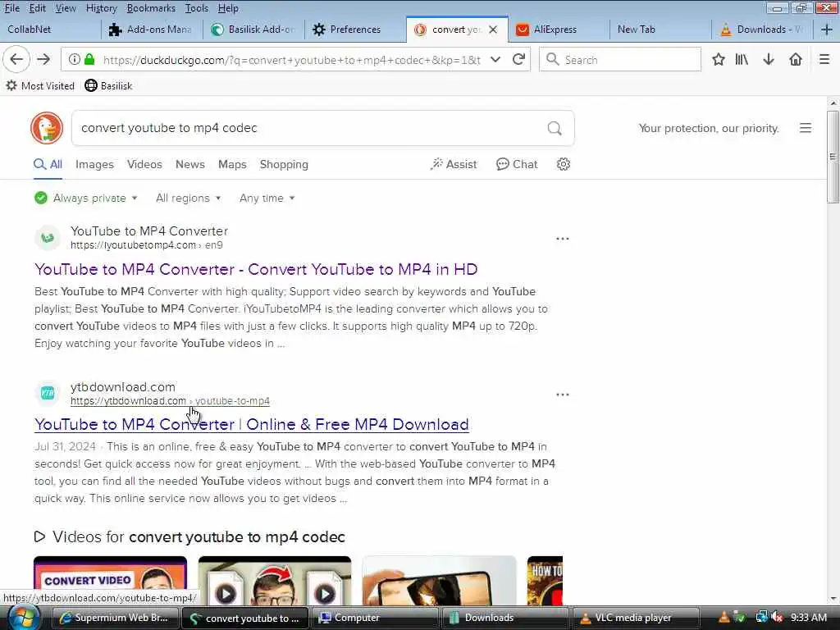Open site information via the info icon
Viewport: 840px width, 630px height.
coord(75,59)
